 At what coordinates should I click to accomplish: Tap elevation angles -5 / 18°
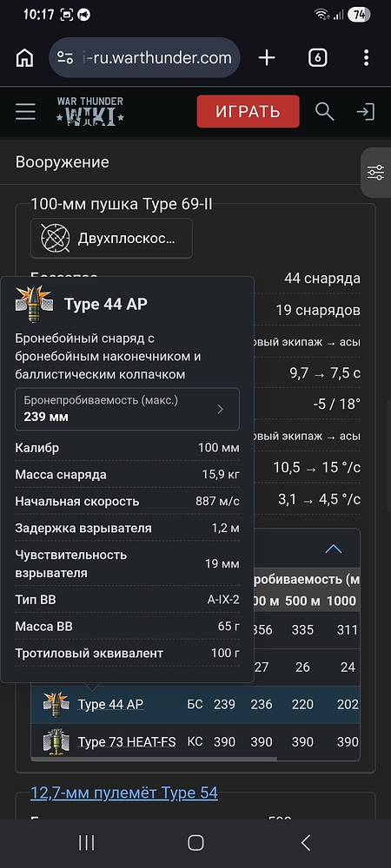pyautogui.click(x=337, y=404)
